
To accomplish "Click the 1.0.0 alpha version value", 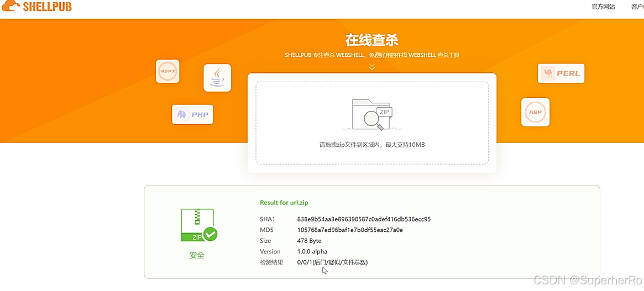I will 312,251.
